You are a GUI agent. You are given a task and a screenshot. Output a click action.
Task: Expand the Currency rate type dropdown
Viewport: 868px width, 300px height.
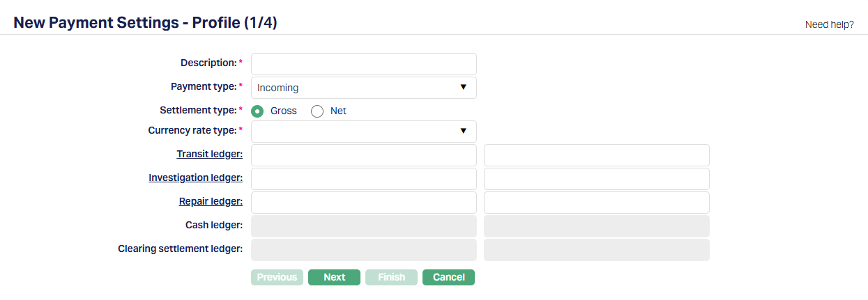(x=363, y=132)
